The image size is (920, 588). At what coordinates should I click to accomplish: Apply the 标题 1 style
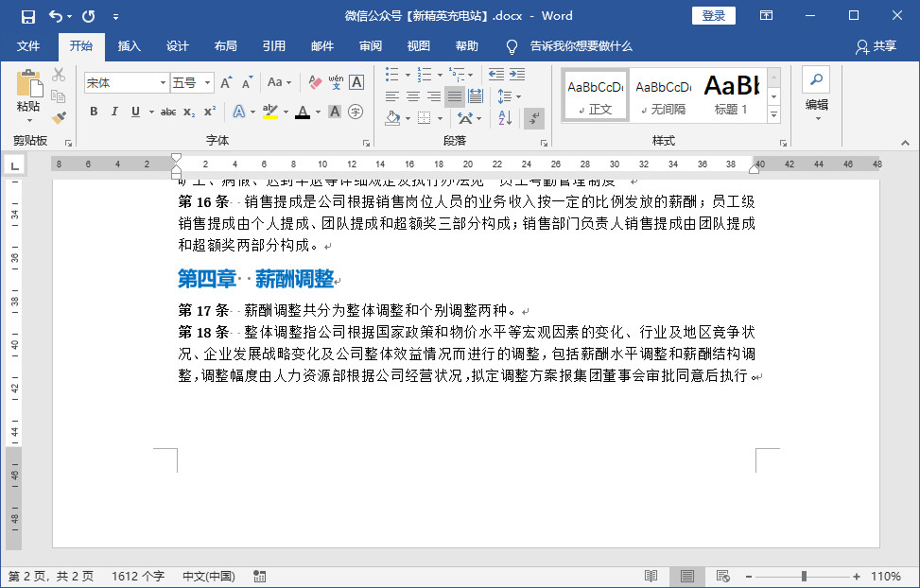pos(731,95)
